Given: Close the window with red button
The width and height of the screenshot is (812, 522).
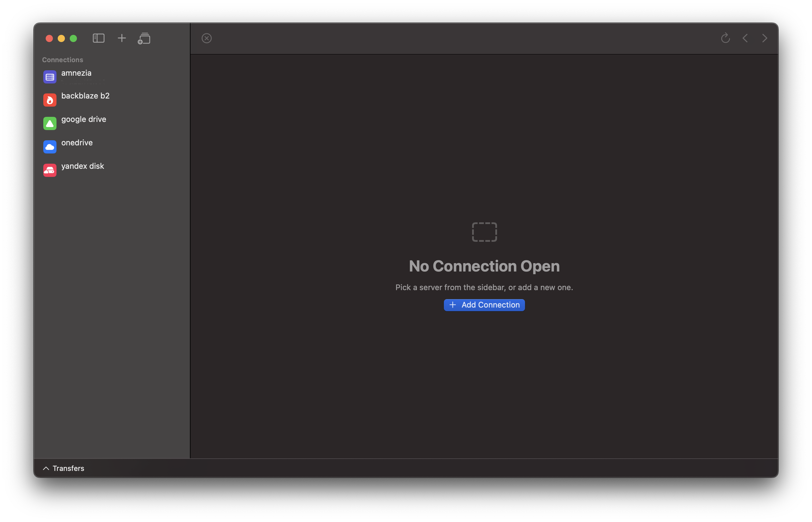Looking at the screenshot, I should tap(49, 38).
